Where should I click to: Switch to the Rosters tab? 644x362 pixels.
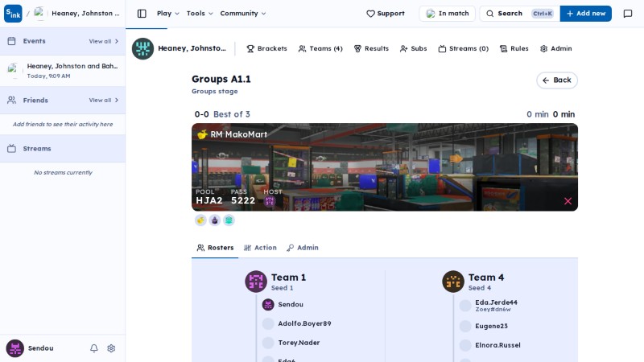click(215, 248)
